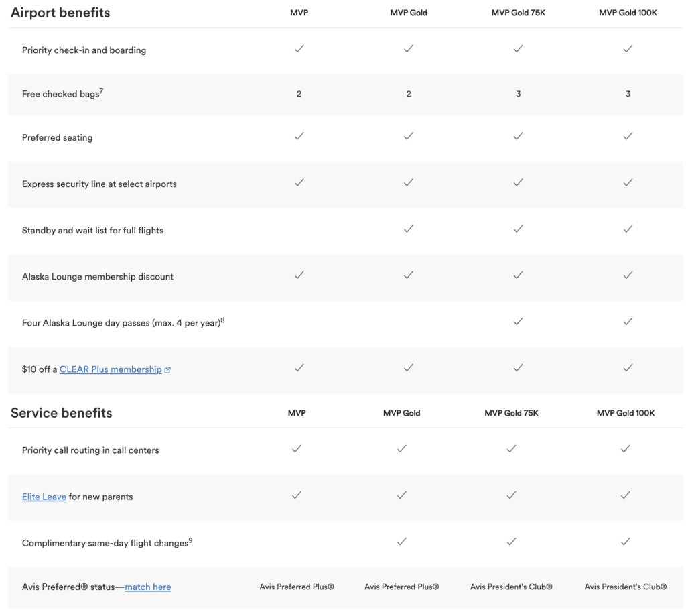Click MVP checkmark in CLEAR Plus row

(299, 368)
